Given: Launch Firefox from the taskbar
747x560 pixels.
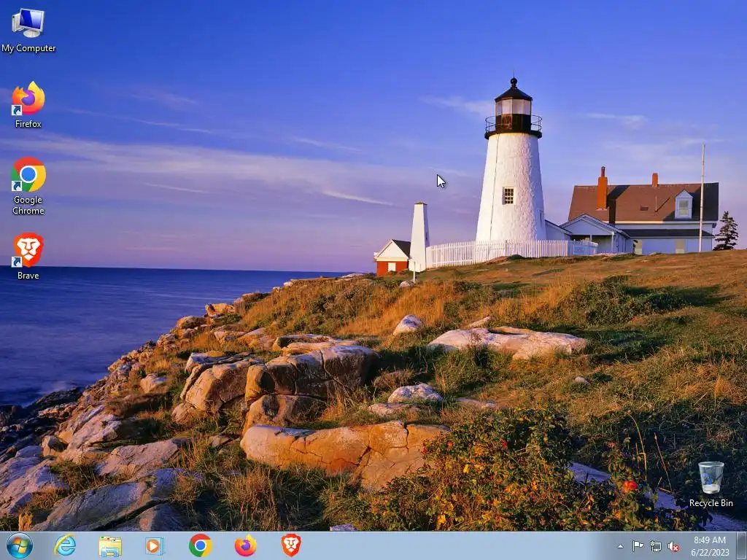Looking at the screenshot, I should 245,545.
